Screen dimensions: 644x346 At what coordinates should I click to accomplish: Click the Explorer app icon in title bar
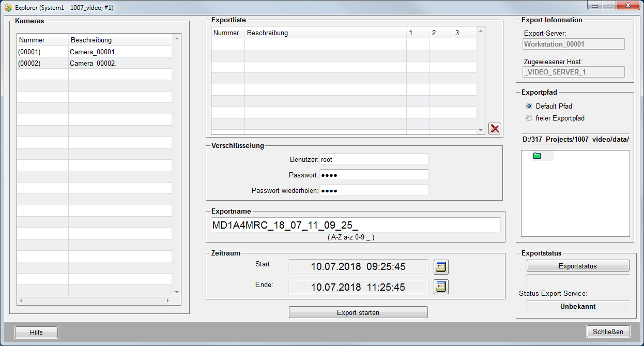point(8,8)
